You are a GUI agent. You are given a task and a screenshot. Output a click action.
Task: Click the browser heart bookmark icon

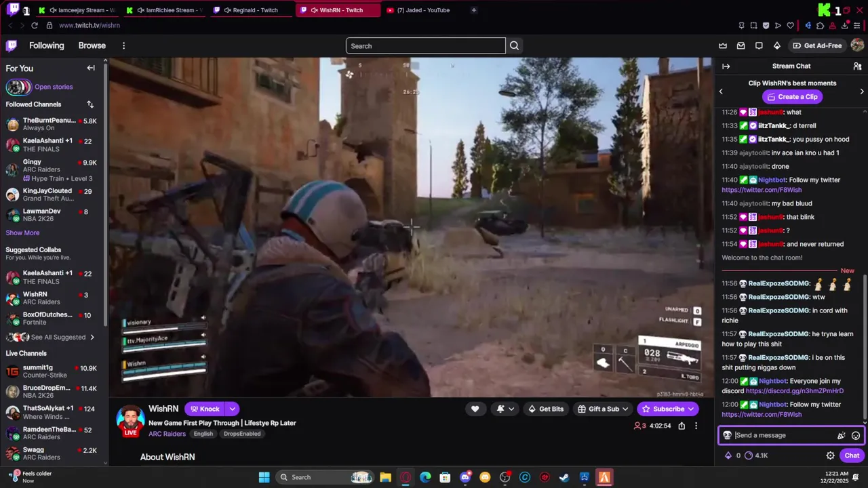790,25
